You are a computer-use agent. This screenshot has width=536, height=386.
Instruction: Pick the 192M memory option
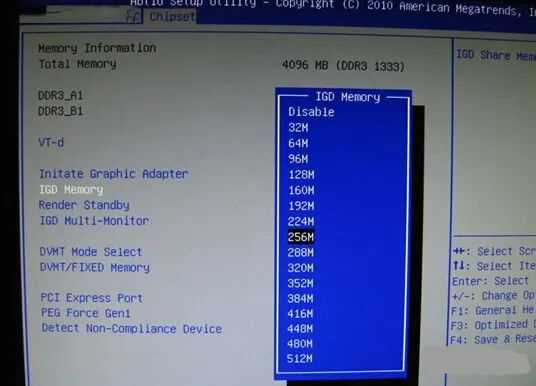click(301, 206)
